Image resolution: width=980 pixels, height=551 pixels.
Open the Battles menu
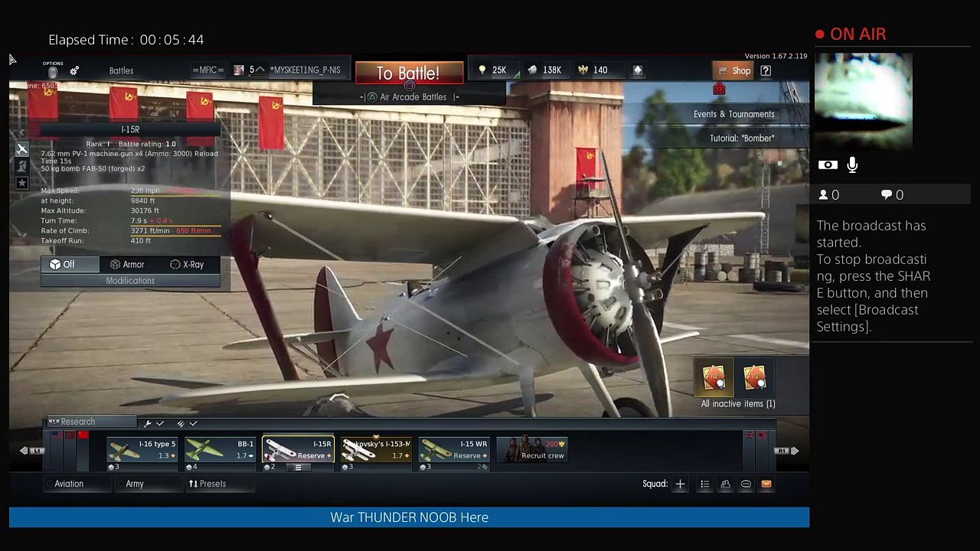(121, 70)
